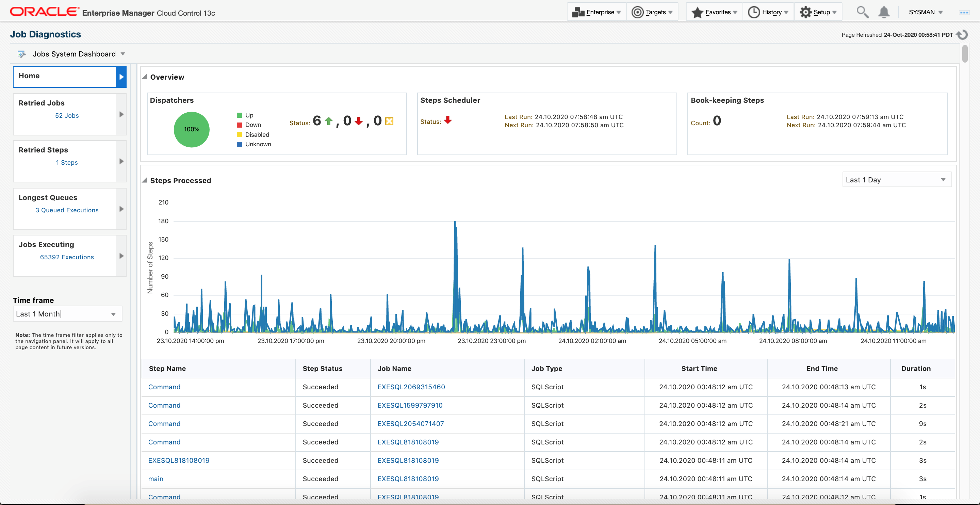This screenshot has height=505, width=980.
Task: Open the Targets menu
Action: 652,12
